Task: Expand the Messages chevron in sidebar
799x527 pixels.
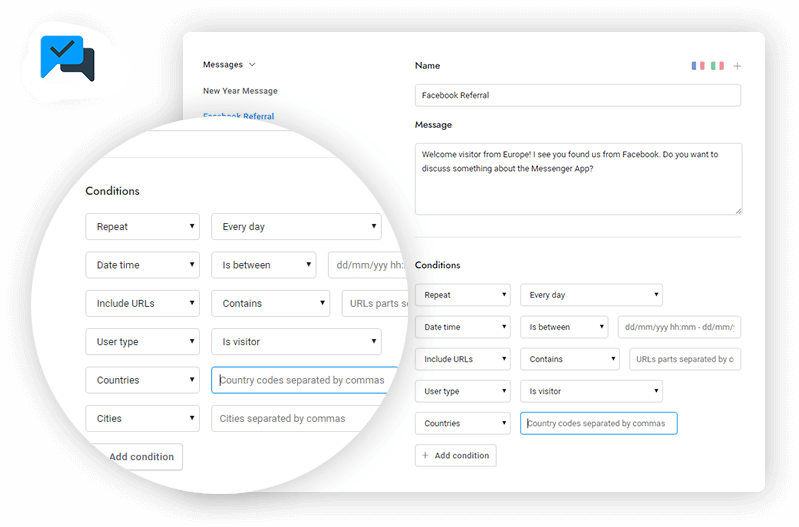Action: [x=252, y=65]
